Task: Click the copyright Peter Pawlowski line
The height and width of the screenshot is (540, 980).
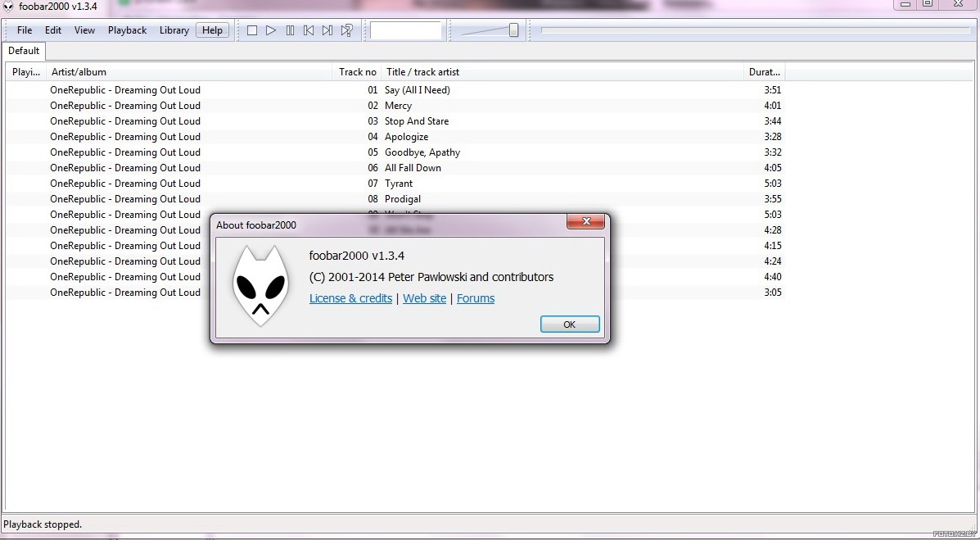Action: coord(431,277)
